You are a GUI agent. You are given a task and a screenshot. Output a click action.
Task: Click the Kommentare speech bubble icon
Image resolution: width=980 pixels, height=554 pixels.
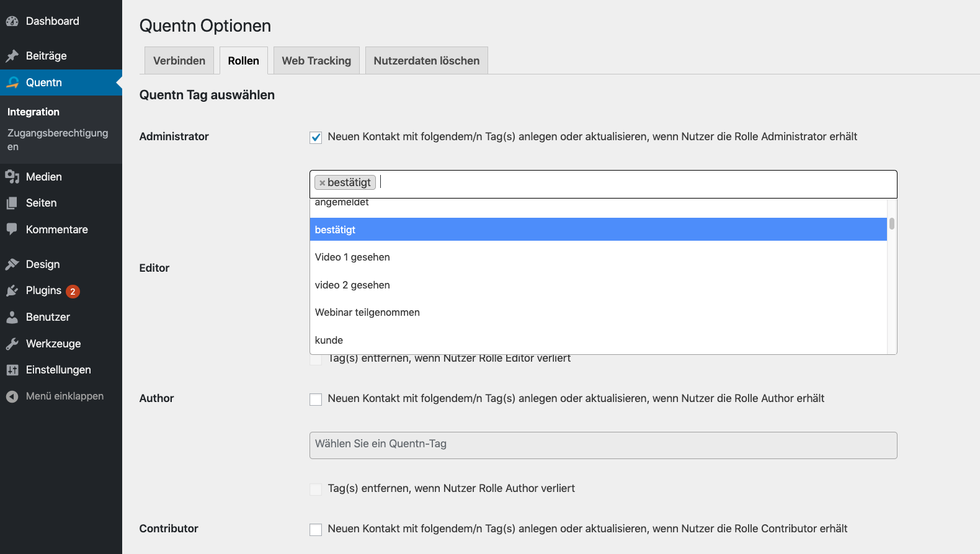[12, 229]
